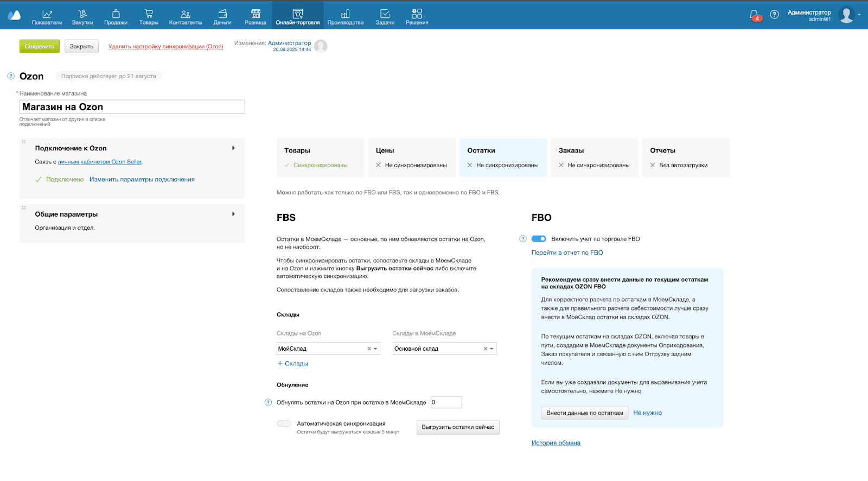Expand the Общие параметры section
The width and height of the screenshot is (868, 481).
(233, 214)
